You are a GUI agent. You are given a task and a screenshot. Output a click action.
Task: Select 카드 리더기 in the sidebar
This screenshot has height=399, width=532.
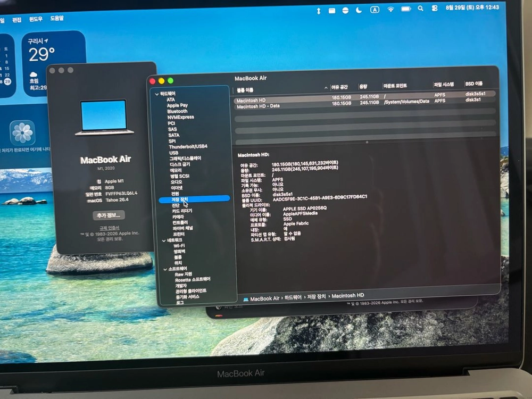tap(182, 211)
